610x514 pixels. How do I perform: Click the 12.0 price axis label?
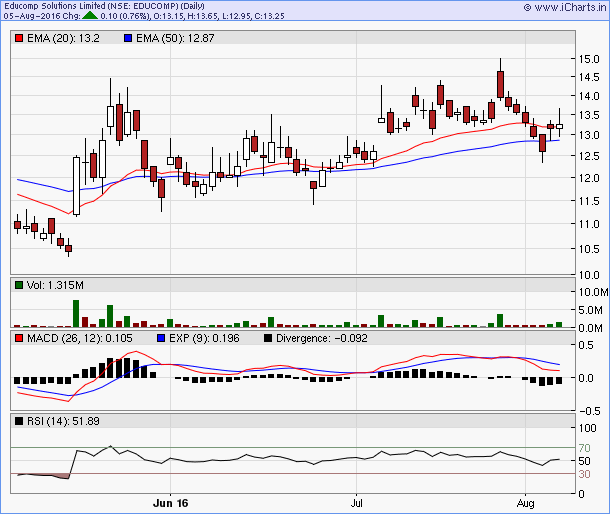pos(589,178)
